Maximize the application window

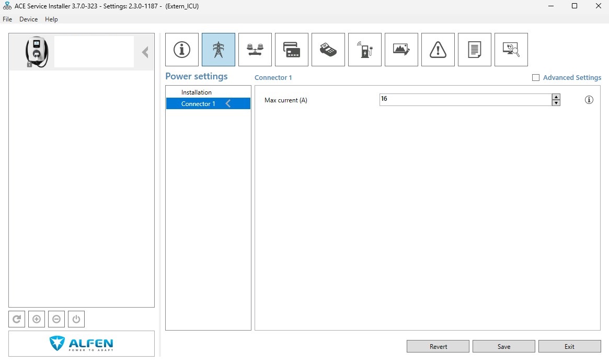point(574,6)
